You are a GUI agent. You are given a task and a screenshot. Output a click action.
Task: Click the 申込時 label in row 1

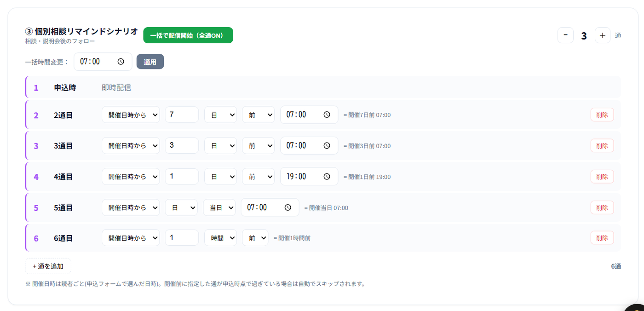pos(65,87)
